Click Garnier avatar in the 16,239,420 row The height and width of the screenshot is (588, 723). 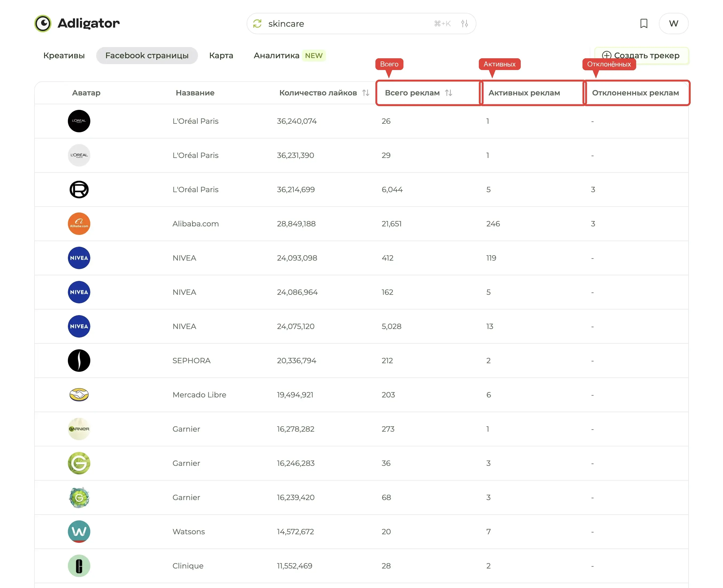79,497
